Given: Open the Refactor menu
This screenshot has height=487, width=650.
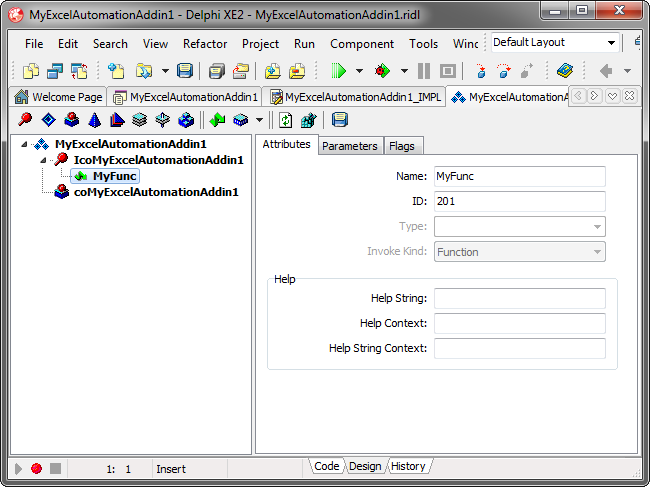Looking at the screenshot, I should pyautogui.click(x=205, y=44).
